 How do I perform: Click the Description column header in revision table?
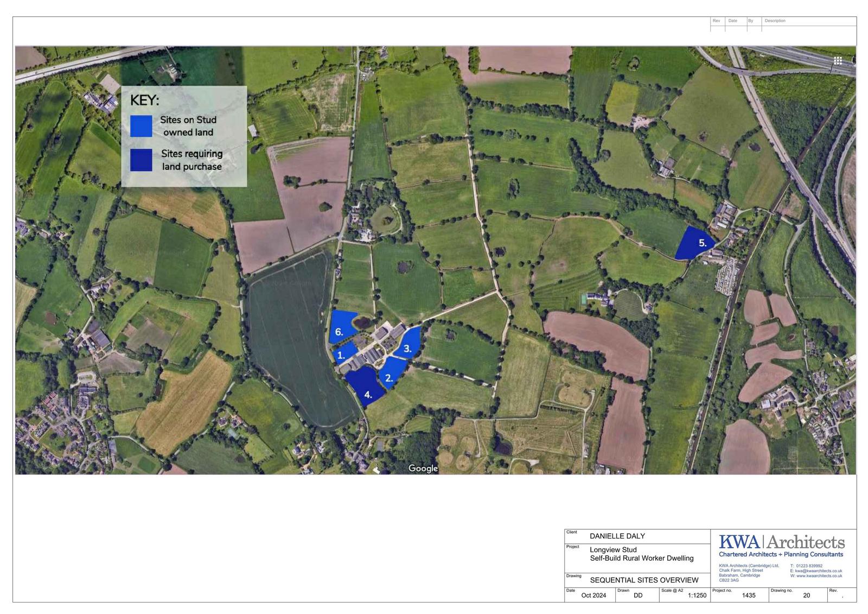tap(775, 21)
